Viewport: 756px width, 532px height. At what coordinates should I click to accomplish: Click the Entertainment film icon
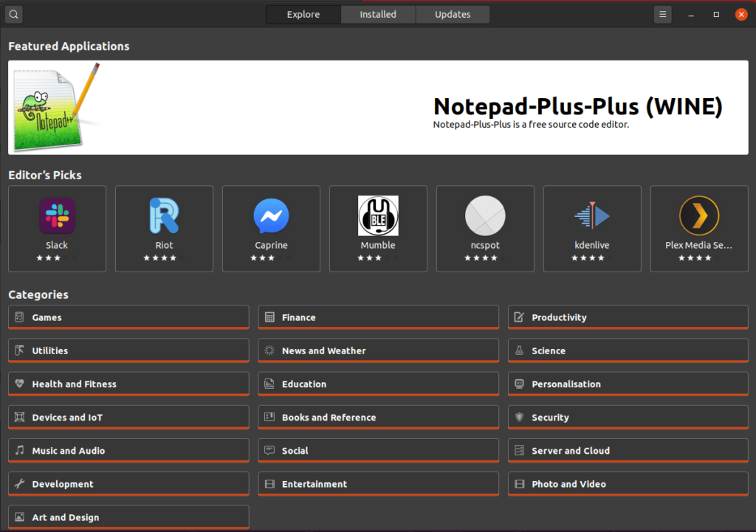pos(269,483)
